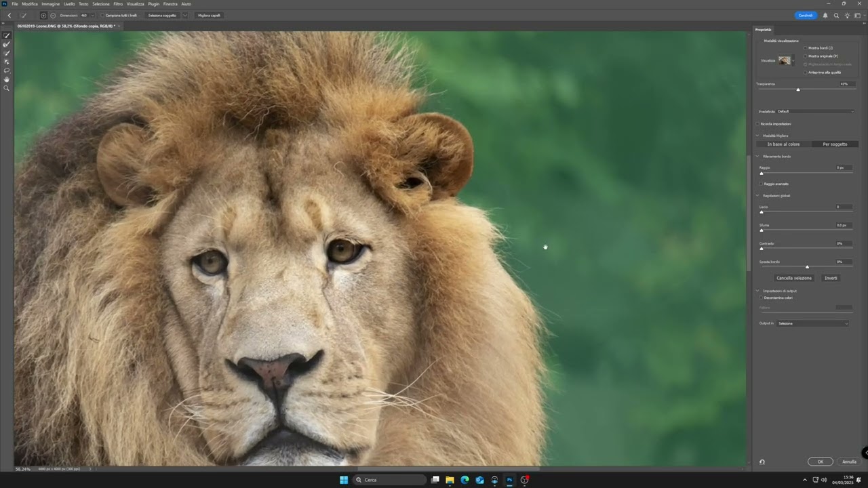Viewport: 868px width, 488px height.
Task: Open the Livello menu
Action: click(x=69, y=4)
